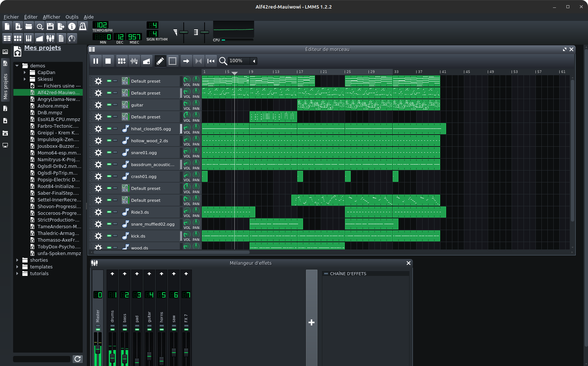Screen dimensions: 588x366
Task: Click the metronome icon in main toolbar
Action: click(83, 26)
